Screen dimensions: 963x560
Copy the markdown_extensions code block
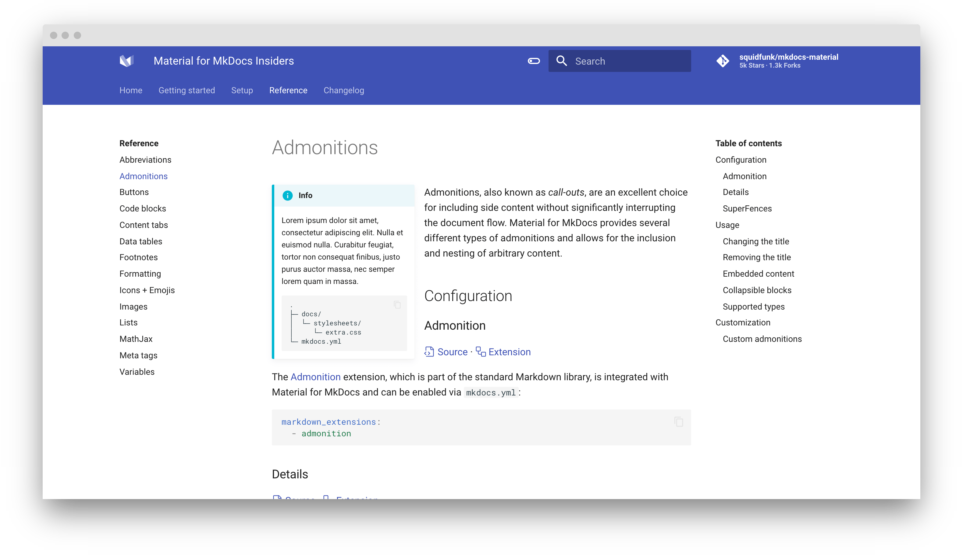pyautogui.click(x=679, y=422)
